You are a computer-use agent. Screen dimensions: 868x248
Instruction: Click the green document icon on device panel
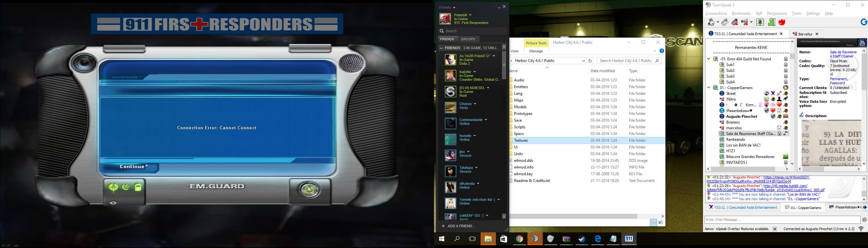click(138, 187)
